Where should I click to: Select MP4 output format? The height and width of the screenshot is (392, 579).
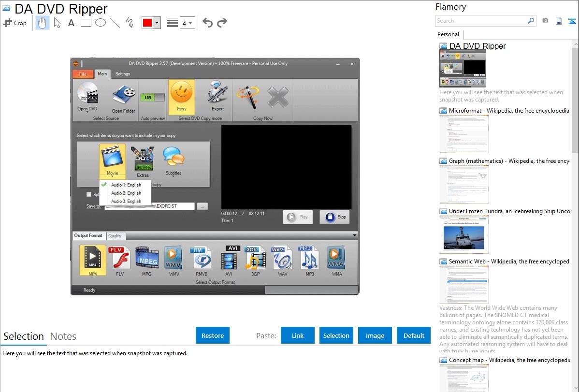[x=93, y=261]
